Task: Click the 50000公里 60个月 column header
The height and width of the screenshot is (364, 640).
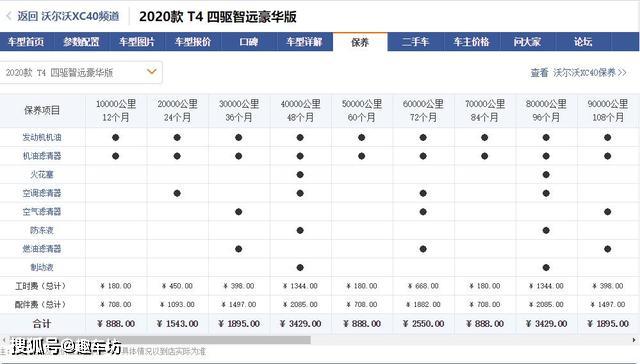Action: pos(362,111)
